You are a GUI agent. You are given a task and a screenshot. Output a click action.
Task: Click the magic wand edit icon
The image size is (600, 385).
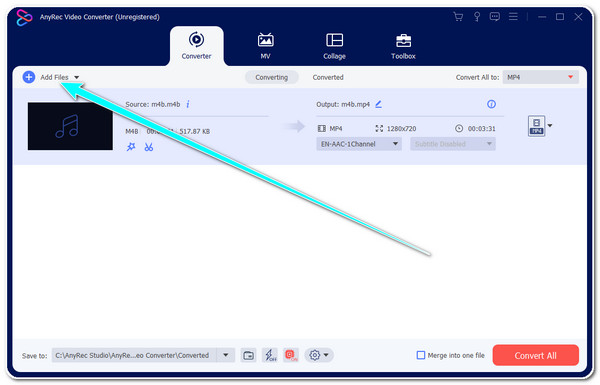click(131, 147)
